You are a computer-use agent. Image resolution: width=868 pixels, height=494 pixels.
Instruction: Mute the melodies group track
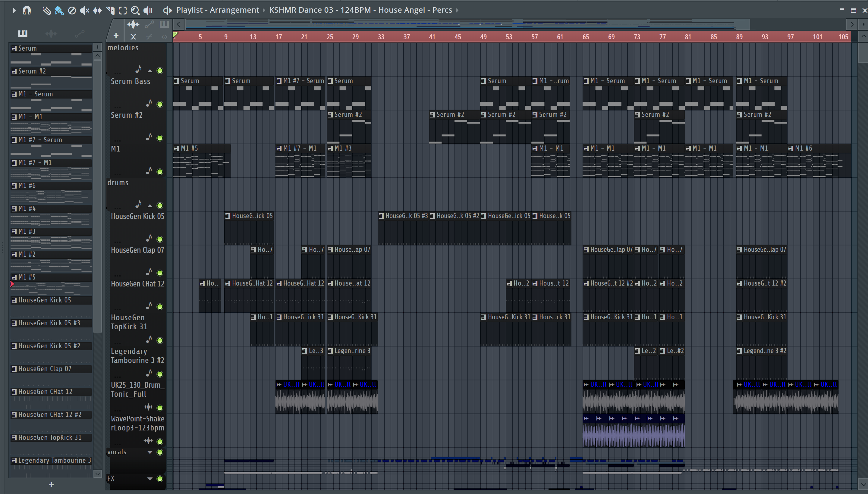pyautogui.click(x=160, y=70)
